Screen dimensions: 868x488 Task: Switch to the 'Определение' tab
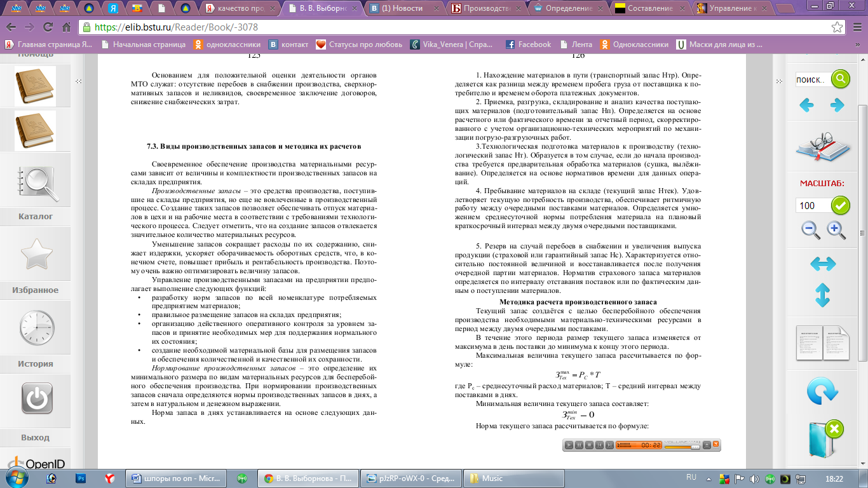(x=569, y=8)
